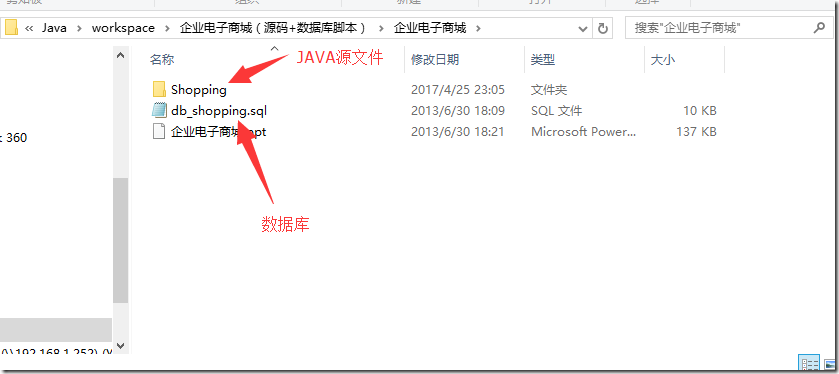The image size is (839, 374).
Task: Switch to large icons view layout
Action: click(829, 364)
